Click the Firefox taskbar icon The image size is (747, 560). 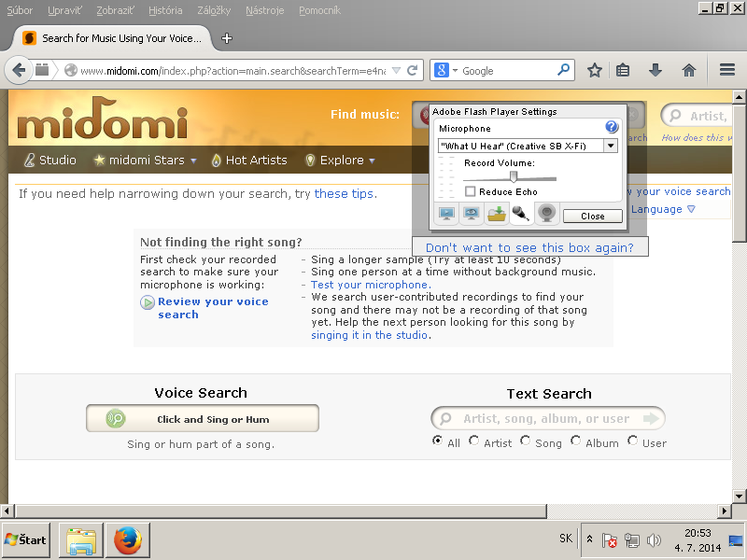point(128,540)
